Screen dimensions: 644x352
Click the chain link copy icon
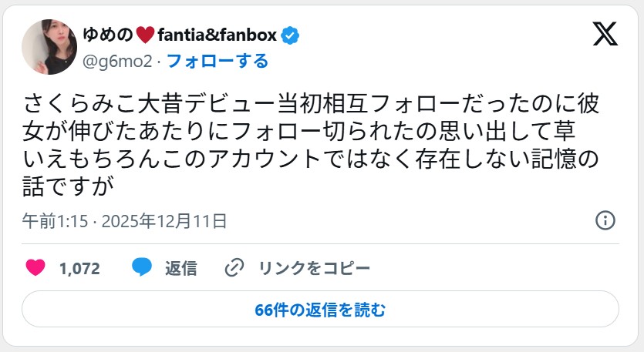234,268
